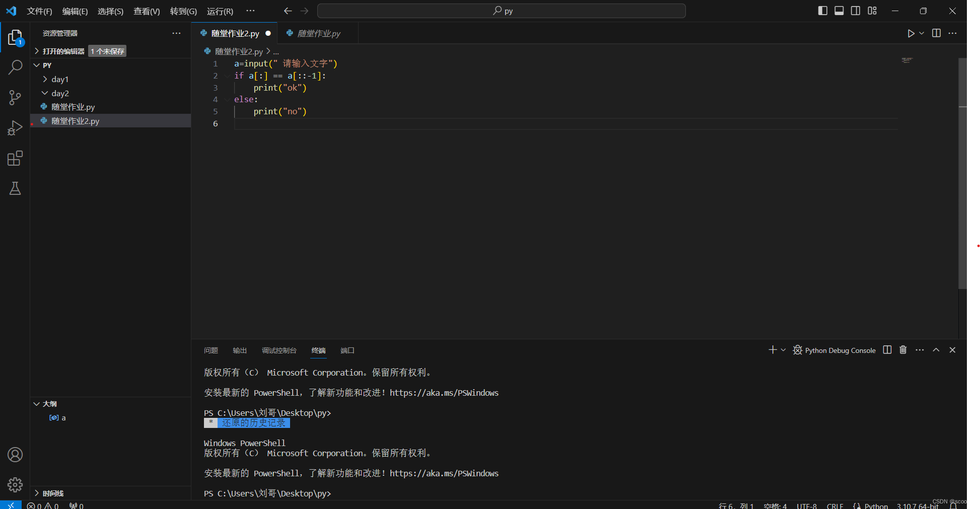The image size is (980, 509).
Task: Toggle the Panel visibility
Action: [838, 10]
